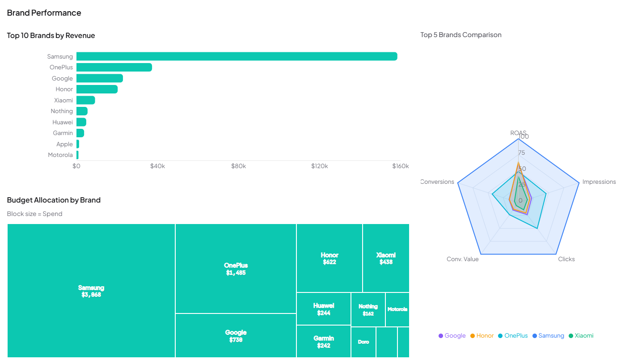Click the Clicks axis label on the radar chart
621x364 pixels.
[x=566, y=259]
